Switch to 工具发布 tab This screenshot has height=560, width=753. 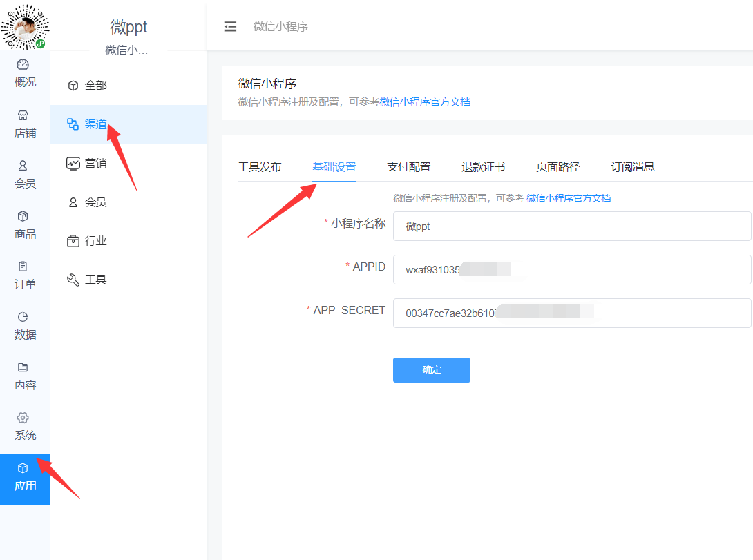point(259,167)
